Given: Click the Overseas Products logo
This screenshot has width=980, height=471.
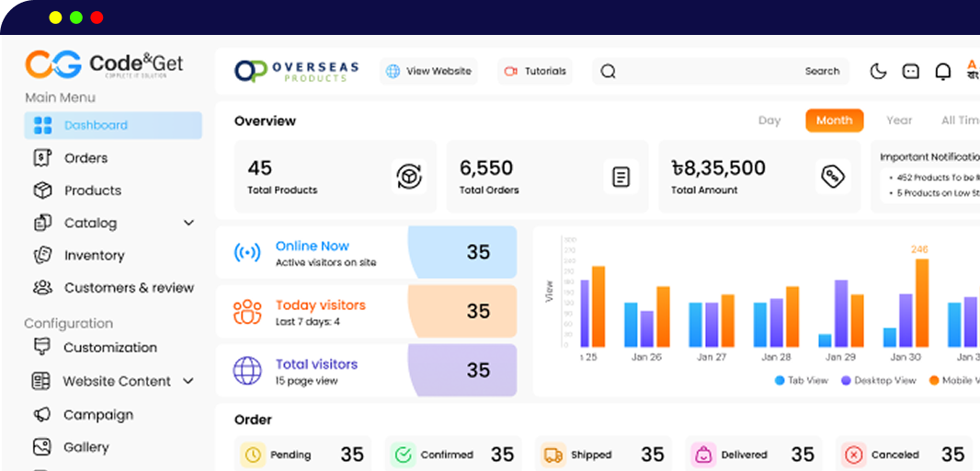Looking at the screenshot, I should point(296,71).
